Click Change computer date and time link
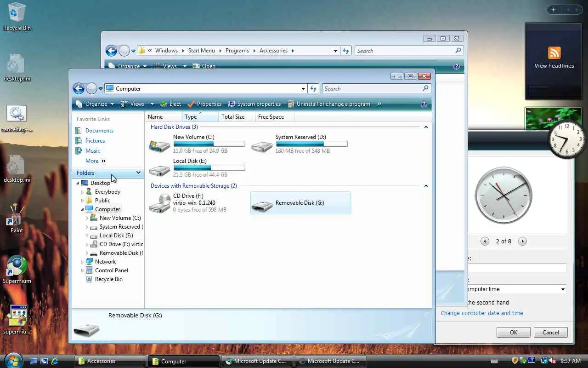Viewport: 588px width, 368px height. coord(482,313)
